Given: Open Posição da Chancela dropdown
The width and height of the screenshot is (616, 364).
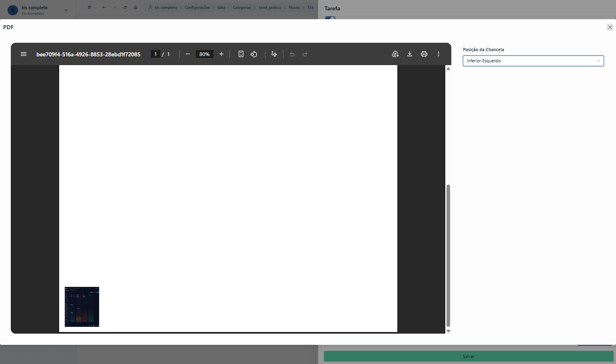Looking at the screenshot, I should tap(533, 61).
